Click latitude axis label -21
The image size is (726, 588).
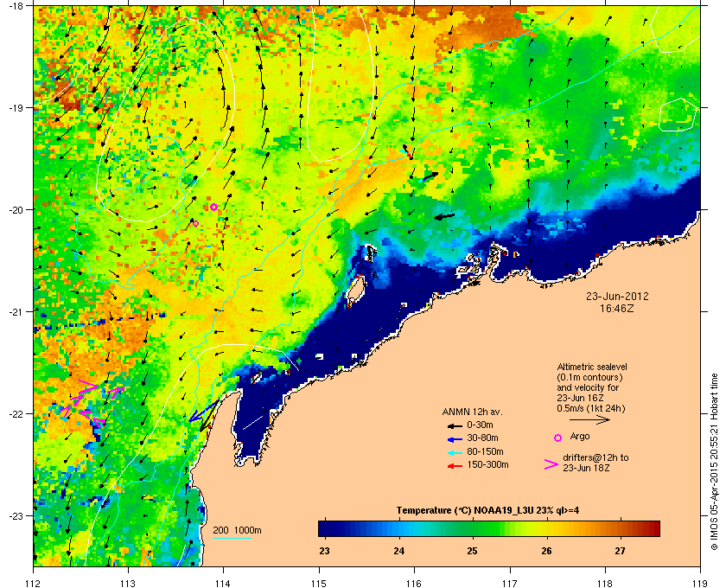[x=16, y=312]
